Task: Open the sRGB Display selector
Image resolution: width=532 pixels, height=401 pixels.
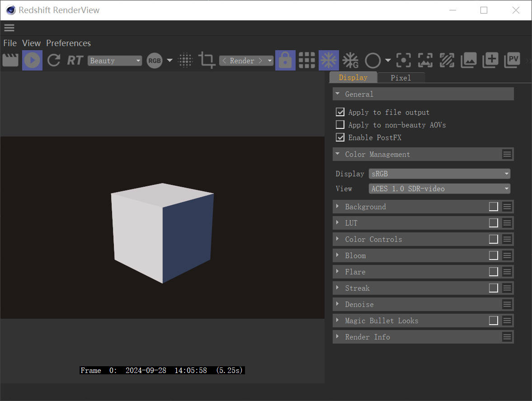Action: [x=439, y=173]
